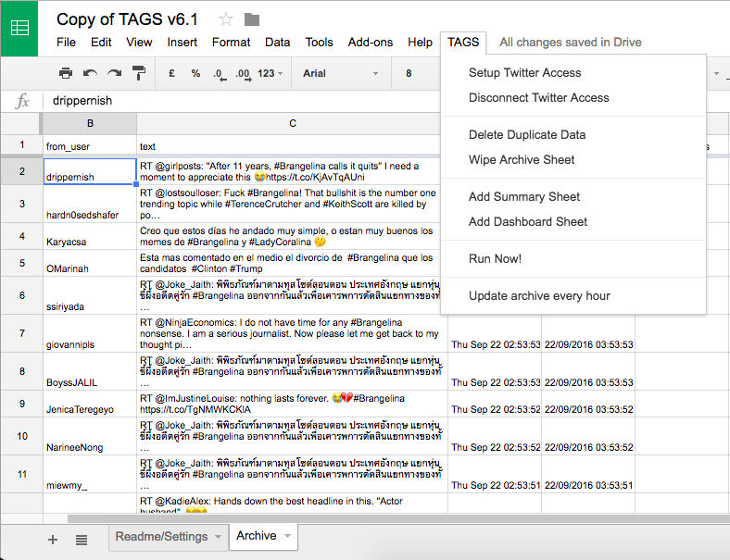Open the move-to-folder icon
Image resolution: width=730 pixels, height=560 pixels.
tap(252, 19)
